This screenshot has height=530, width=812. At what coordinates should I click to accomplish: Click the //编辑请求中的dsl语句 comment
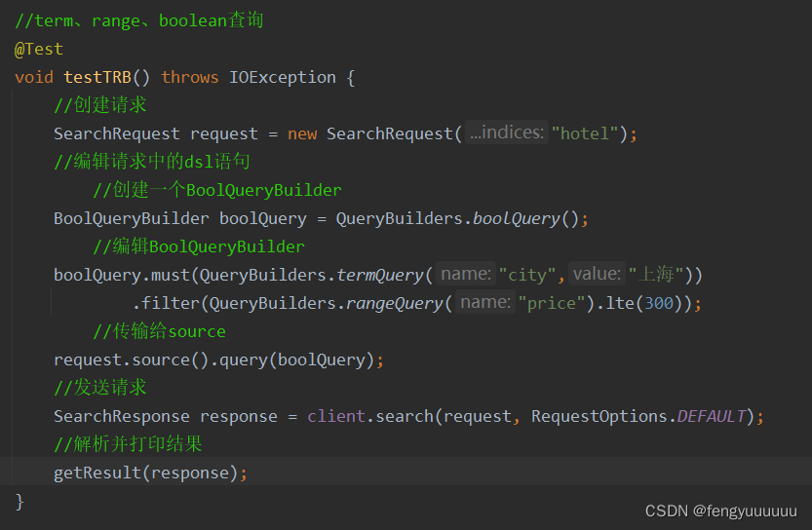[x=152, y=162]
